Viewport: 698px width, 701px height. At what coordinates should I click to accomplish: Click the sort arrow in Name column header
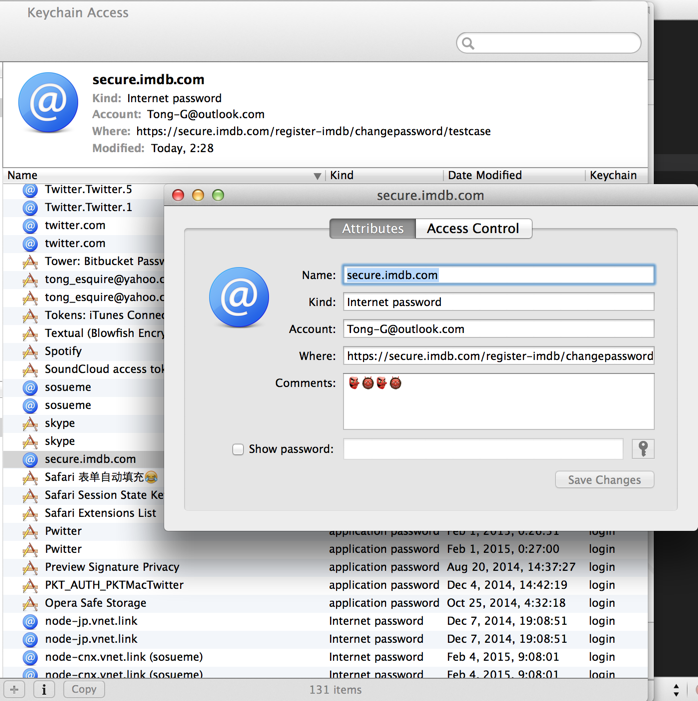point(317,176)
